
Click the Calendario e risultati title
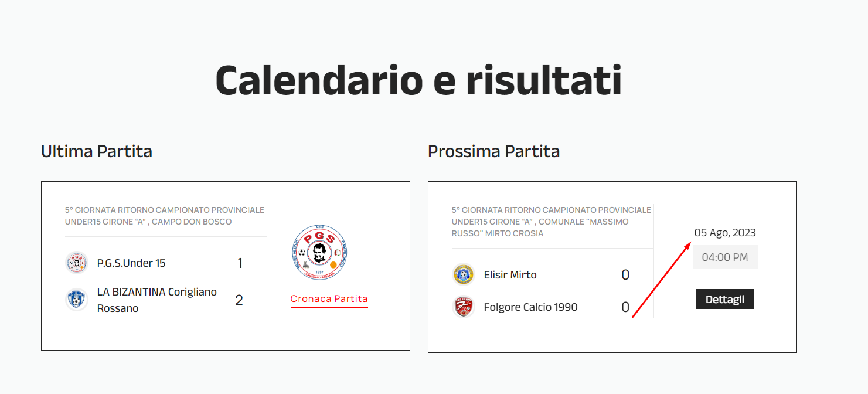(x=418, y=80)
